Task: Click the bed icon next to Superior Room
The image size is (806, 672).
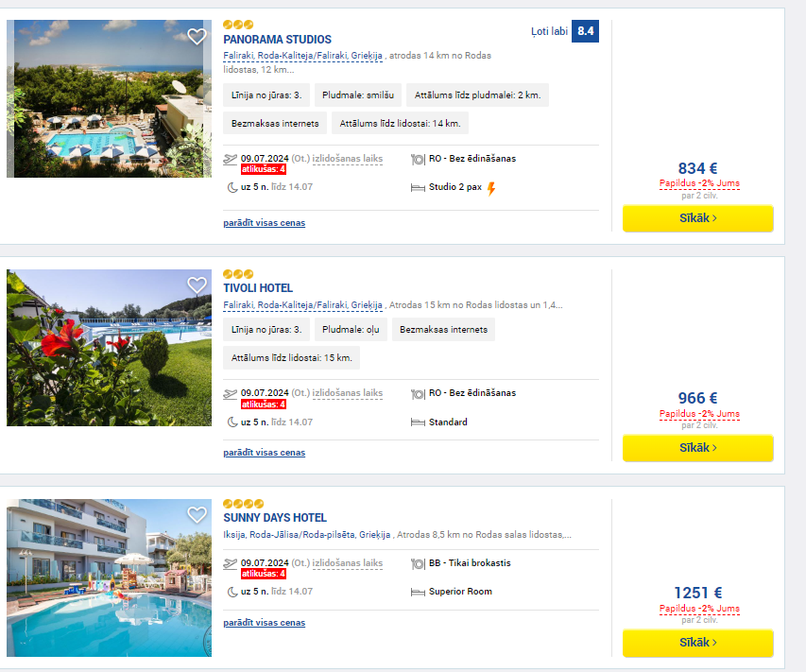Action: coord(418,593)
